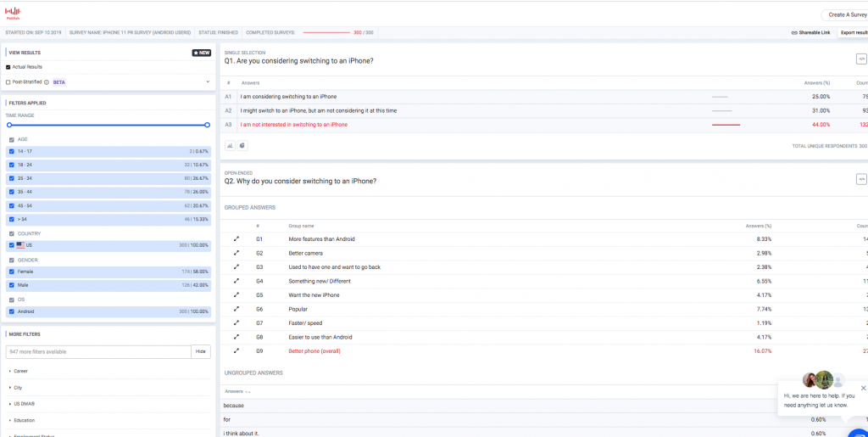Screen dimensions: 868x437
Task: Select answer row A3 not interested in switching
Action: point(544,125)
